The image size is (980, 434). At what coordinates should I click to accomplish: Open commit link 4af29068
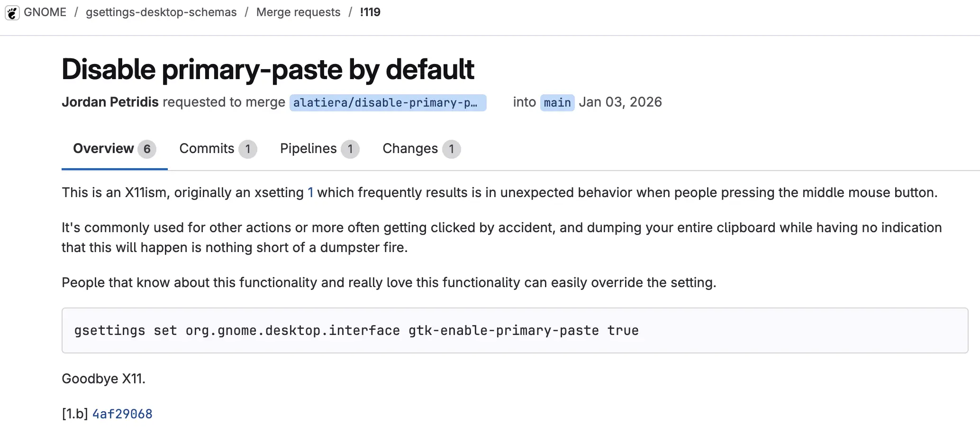pos(122,414)
